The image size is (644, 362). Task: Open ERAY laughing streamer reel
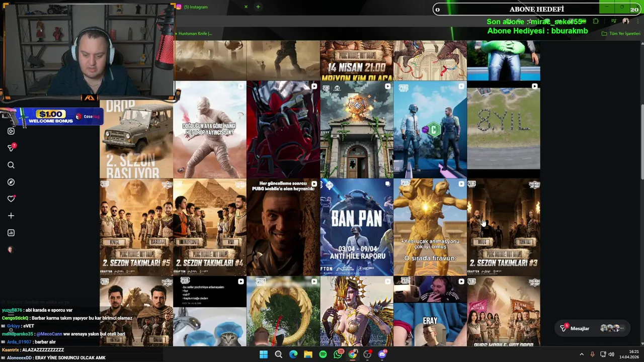click(x=430, y=311)
